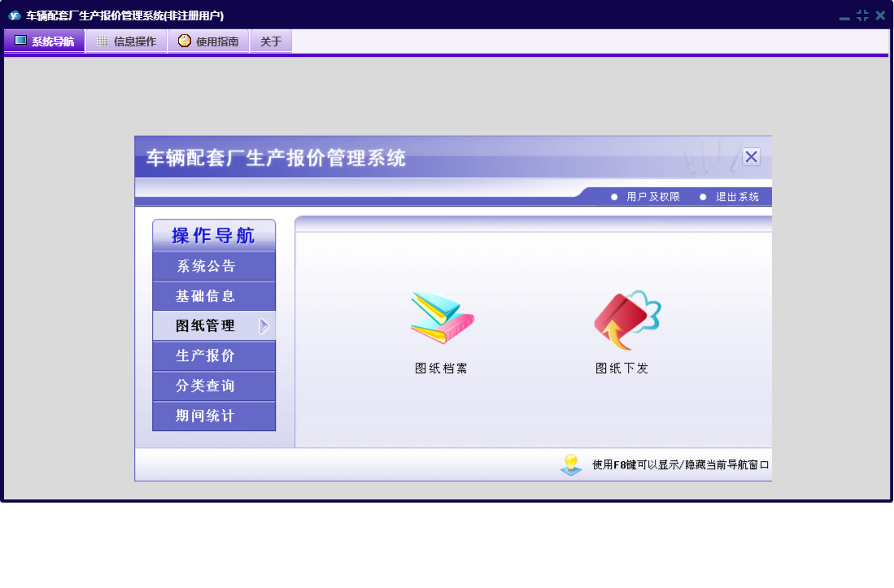
Task: Switch to 系统导航 tab
Action: (x=45, y=41)
